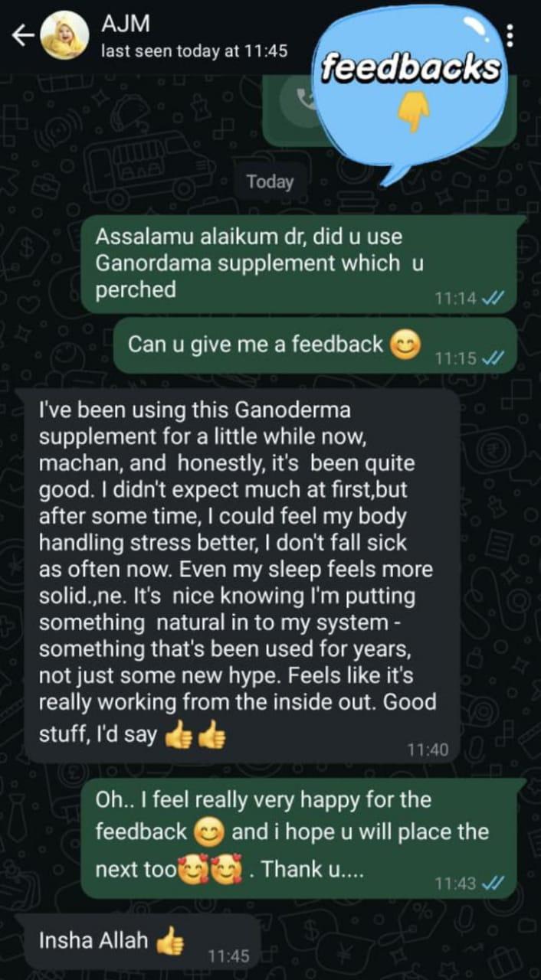Tap double-tick read receipt on 11:15 message
Screen dimensions: 541x980
coord(494,358)
